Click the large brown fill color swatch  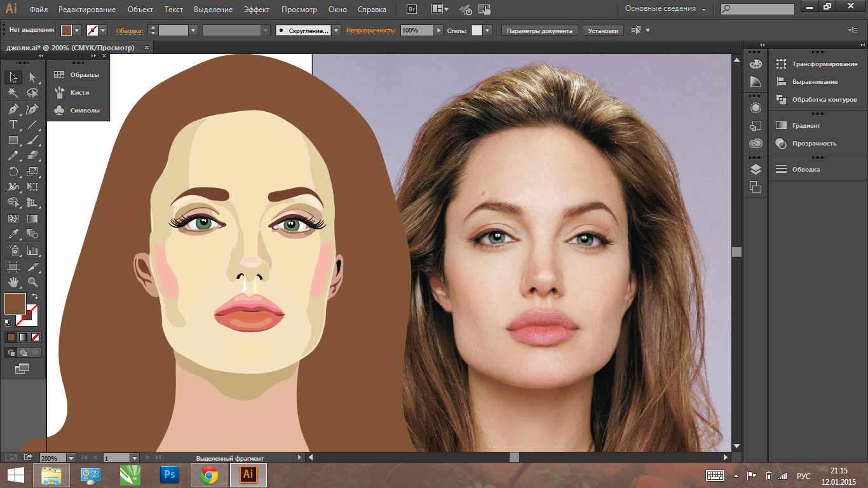pos(15,304)
